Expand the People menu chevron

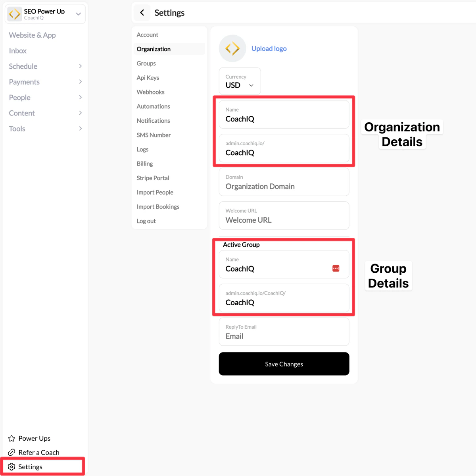tap(81, 97)
